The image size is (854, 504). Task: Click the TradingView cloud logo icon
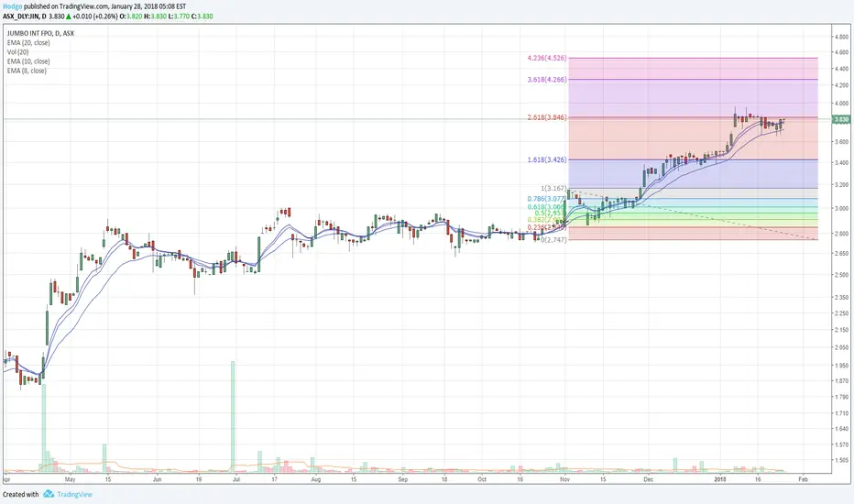click(49, 494)
